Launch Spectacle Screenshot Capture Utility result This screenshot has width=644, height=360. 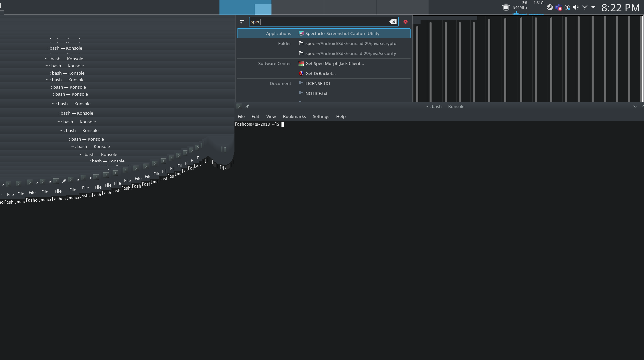point(342,33)
